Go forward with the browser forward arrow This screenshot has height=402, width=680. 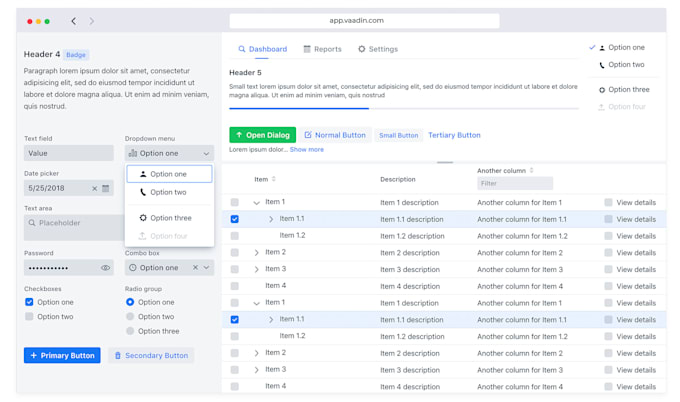tap(92, 21)
